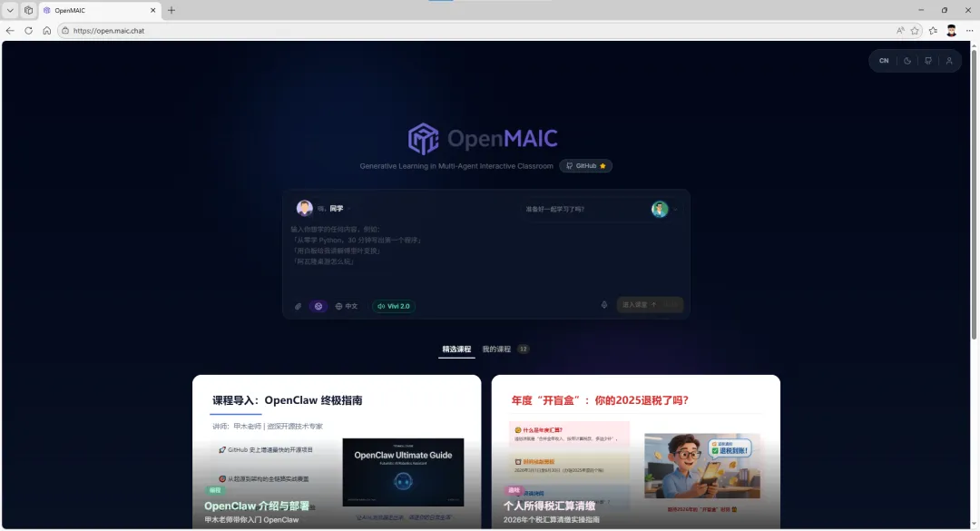980x531 pixels.
Task: Expand the 同学 nickname dropdown arrow
Action: pyautogui.click(x=349, y=209)
